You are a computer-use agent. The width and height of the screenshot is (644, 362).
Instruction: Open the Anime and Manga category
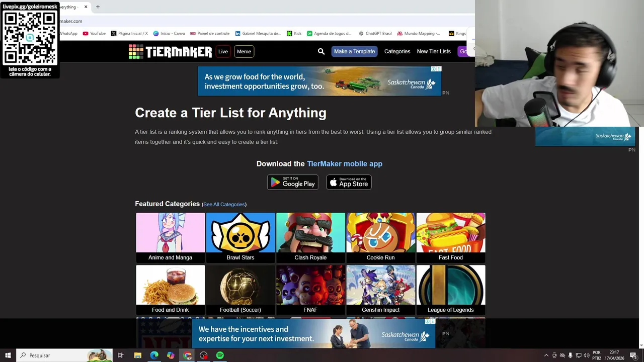pyautogui.click(x=171, y=237)
